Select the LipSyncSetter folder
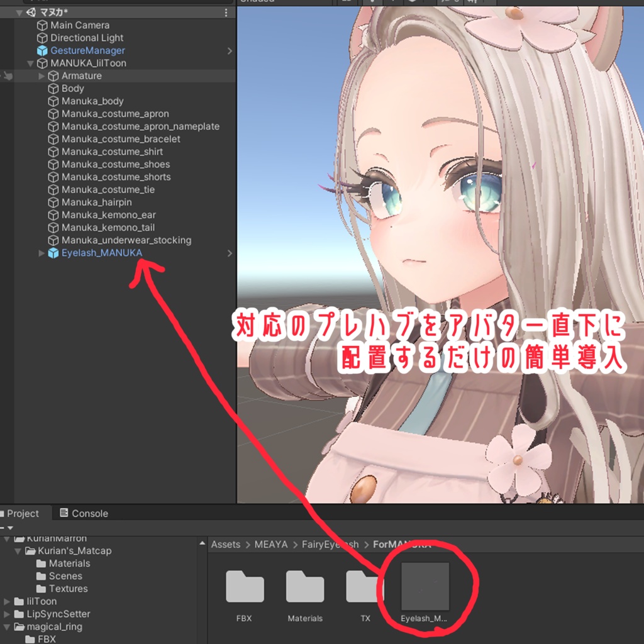The height and width of the screenshot is (644, 644). pos(58,614)
